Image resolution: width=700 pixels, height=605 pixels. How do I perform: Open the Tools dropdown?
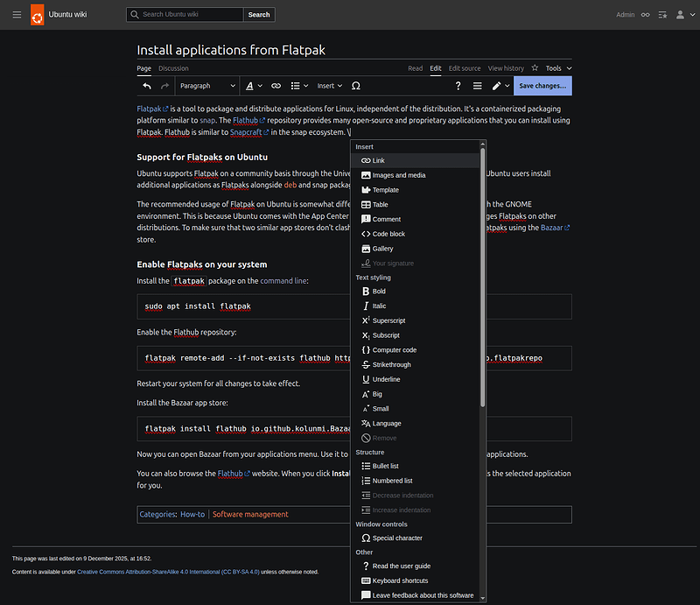coord(555,67)
